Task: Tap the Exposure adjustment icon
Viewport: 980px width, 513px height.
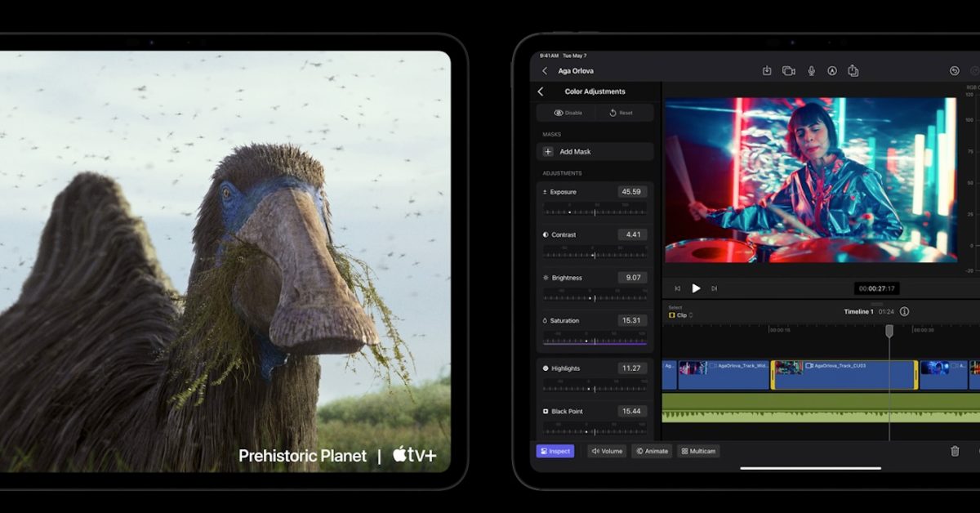Action: 546,192
